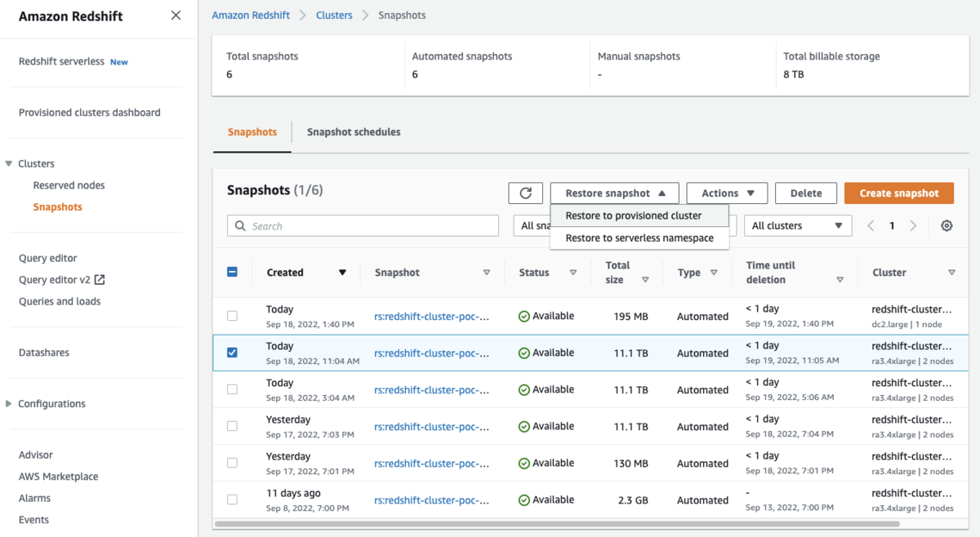Click the horizontal table scrollbar
This screenshot has width=980, height=537.
(557, 524)
